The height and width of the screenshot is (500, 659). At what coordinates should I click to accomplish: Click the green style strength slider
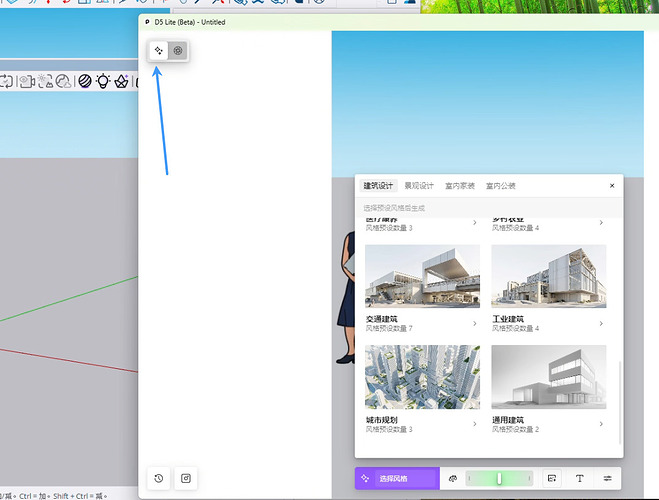coord(499,479)
